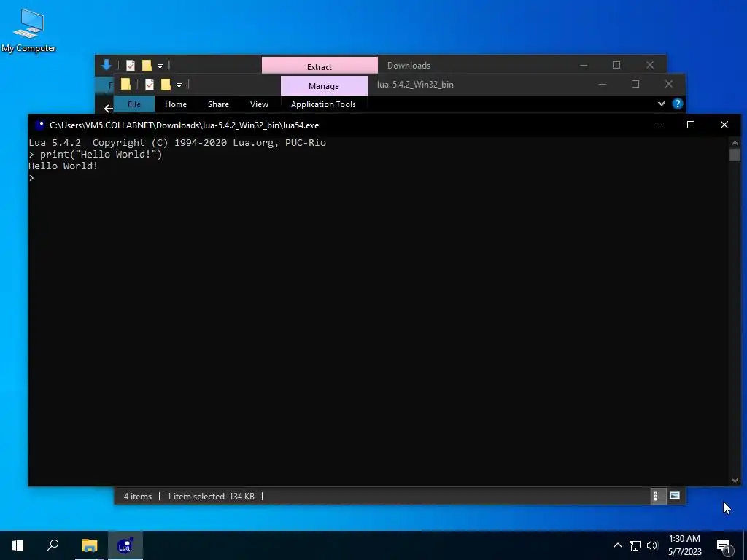
Task: Click the console scrollbar down arrow
Action: tap(735, 481)
